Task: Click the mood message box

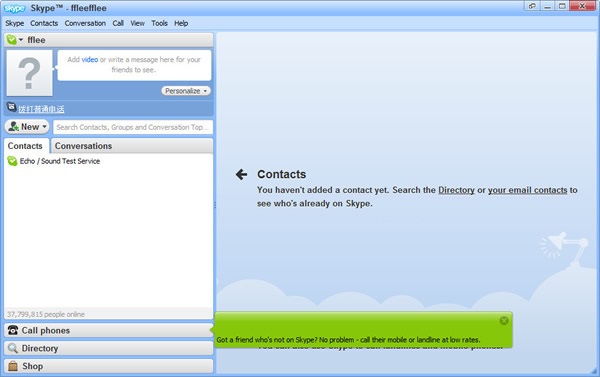Action: [x=134, y=65]
